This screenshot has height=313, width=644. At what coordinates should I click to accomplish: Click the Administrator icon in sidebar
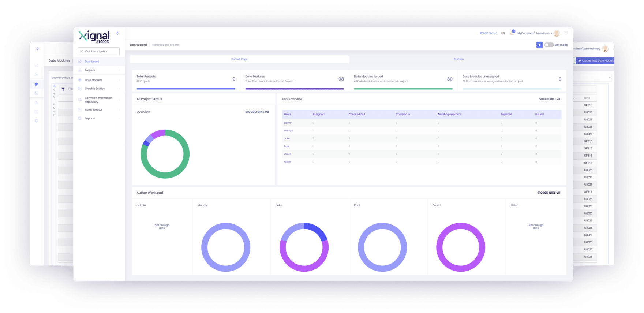(x=80, y=110)
